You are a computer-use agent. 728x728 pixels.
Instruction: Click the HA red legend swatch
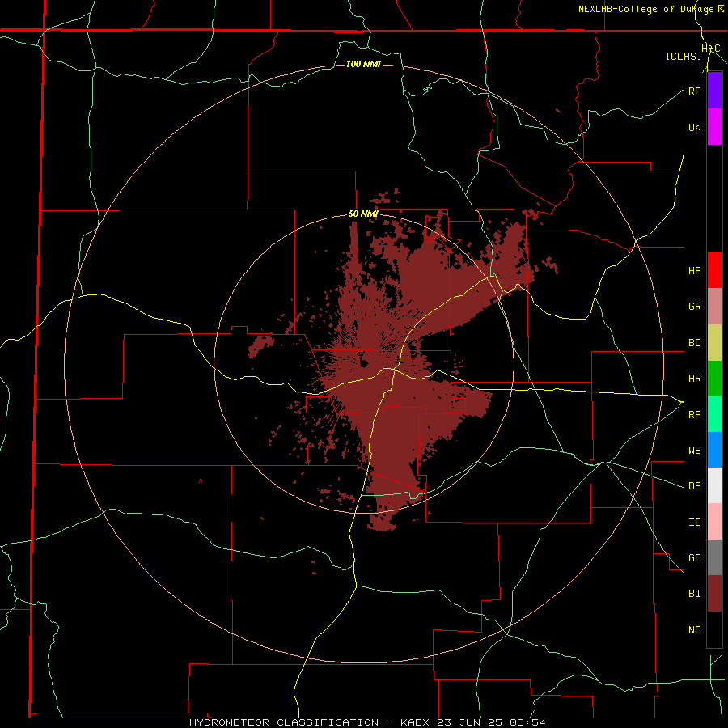click(714, 270)
